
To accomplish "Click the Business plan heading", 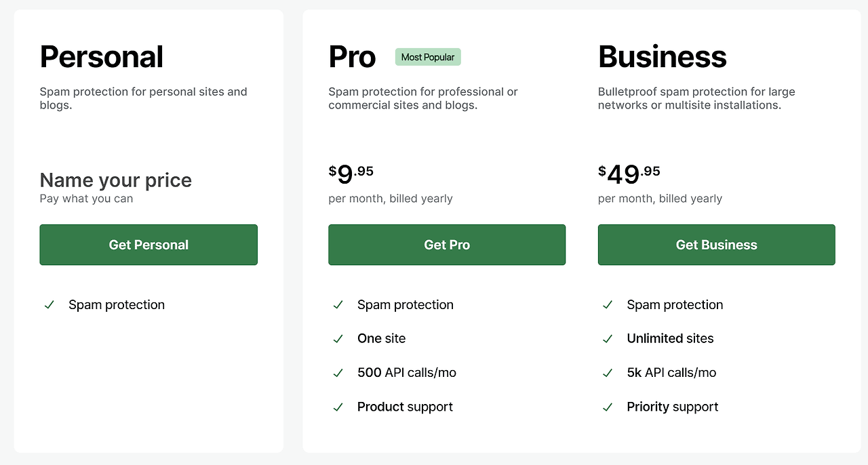I will pos(662,57).
